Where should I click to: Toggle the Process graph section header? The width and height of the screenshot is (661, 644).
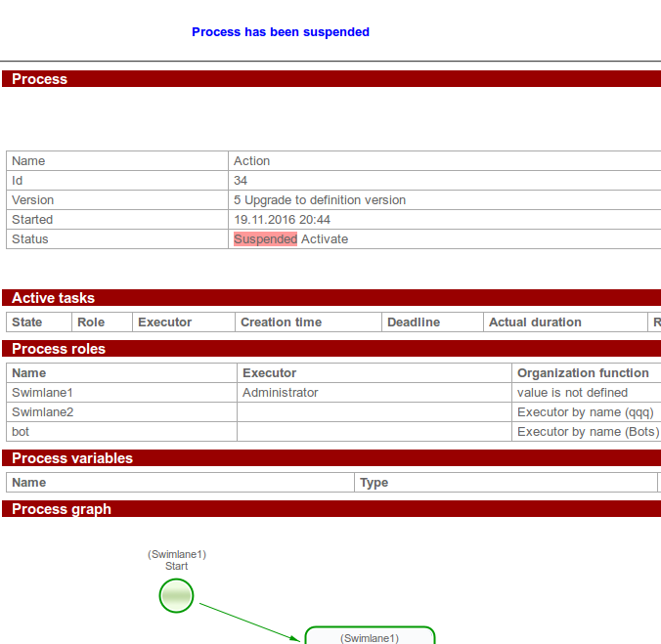pyautogui.click(x=61, y=509)
